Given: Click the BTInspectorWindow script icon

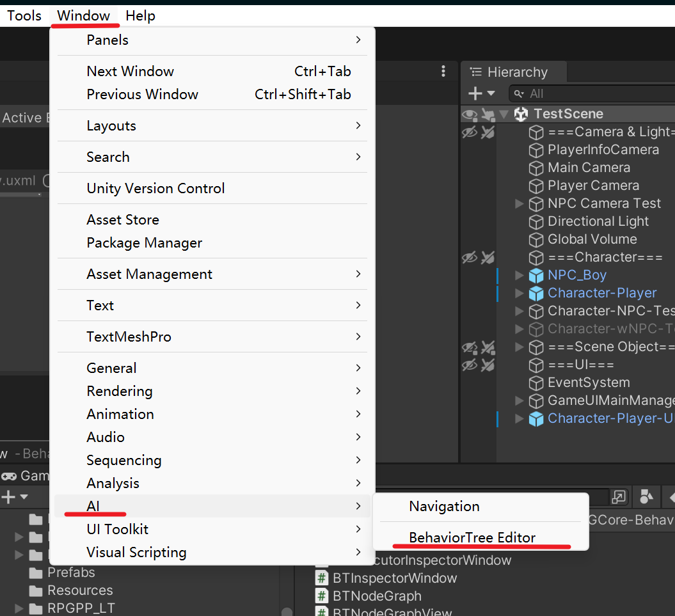Looking at the screenshot, I should pos(322,578).
